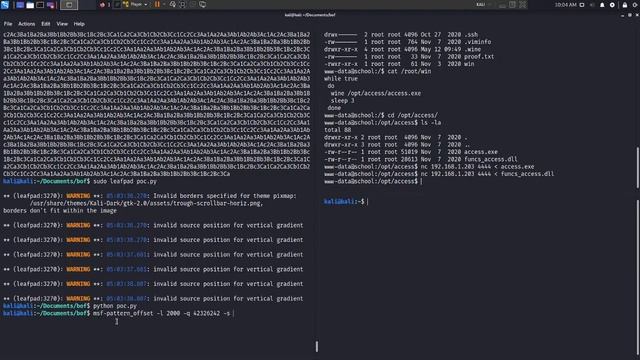Click the red icon left of the Player menu
Image resolution: width=640 pixels, height=360 pixels.
point(102,5)
